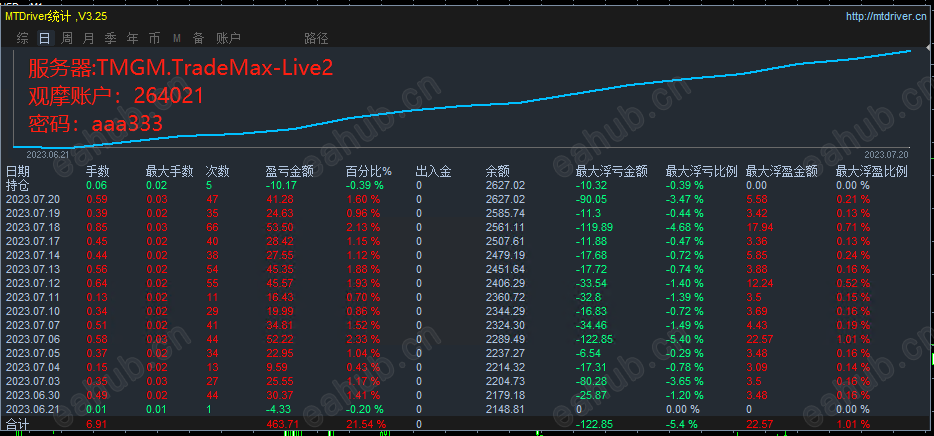The height and width of the screenshot is (436, 934).
Task: Open the 账户 account tab
Action: (228, 39)
